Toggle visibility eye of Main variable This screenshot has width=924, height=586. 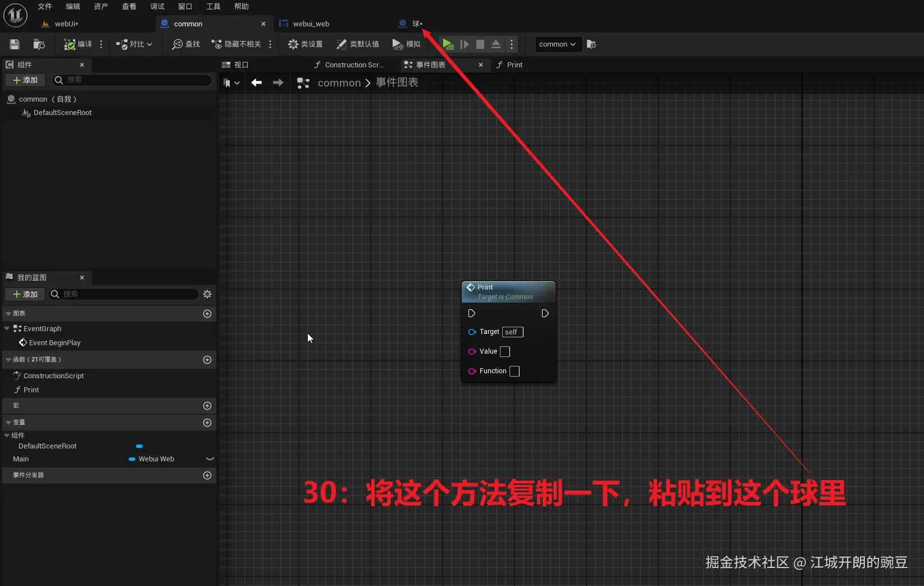tap(210, 459)
